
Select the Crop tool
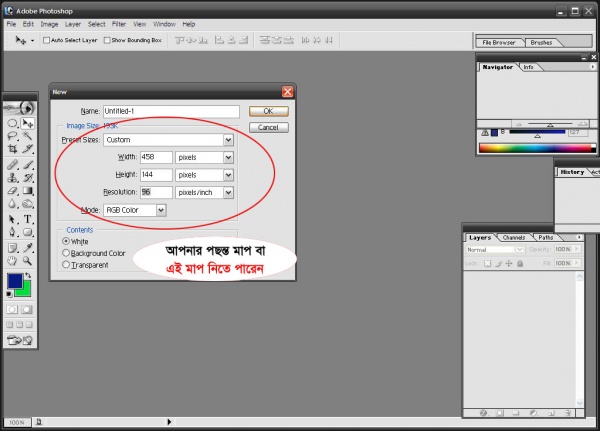point(12,149)
